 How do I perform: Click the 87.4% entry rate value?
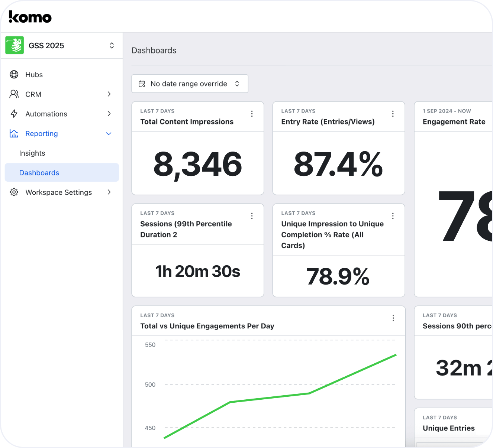click(338, 164)
